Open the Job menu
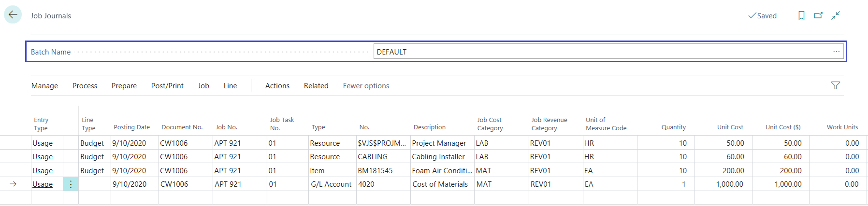 [x=203, y=86]
